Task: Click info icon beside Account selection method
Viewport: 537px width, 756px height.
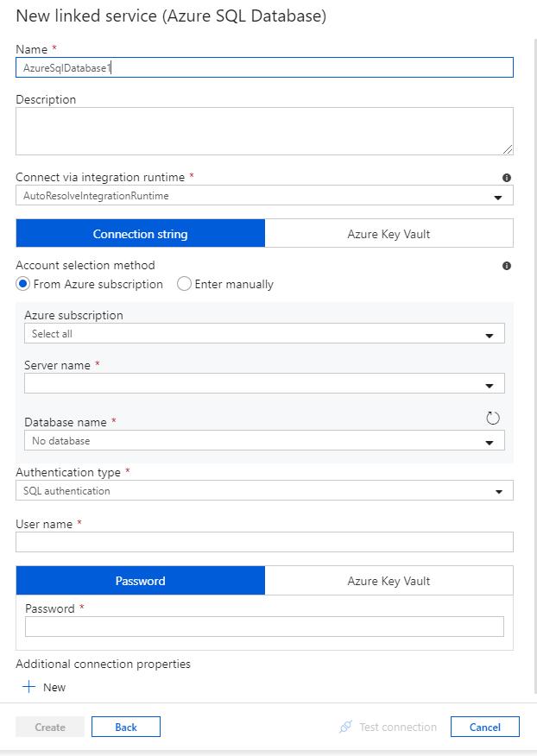Action: click(506, 266)
